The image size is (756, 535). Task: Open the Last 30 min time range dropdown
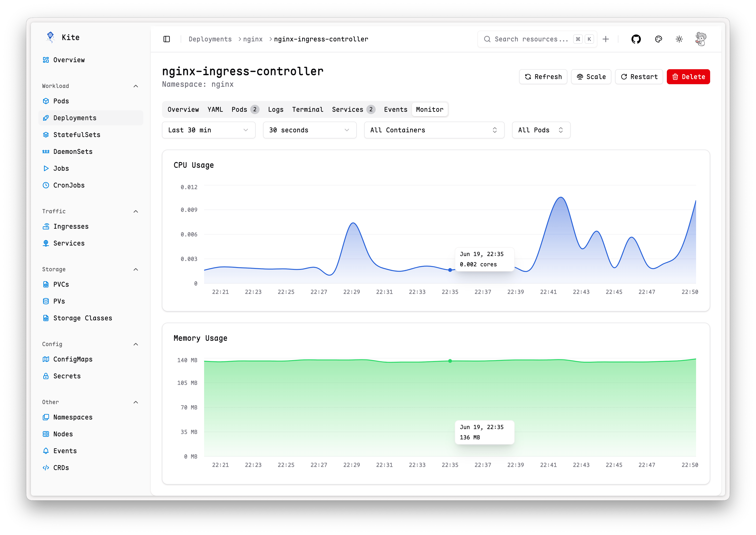click(x=208, y=130)
